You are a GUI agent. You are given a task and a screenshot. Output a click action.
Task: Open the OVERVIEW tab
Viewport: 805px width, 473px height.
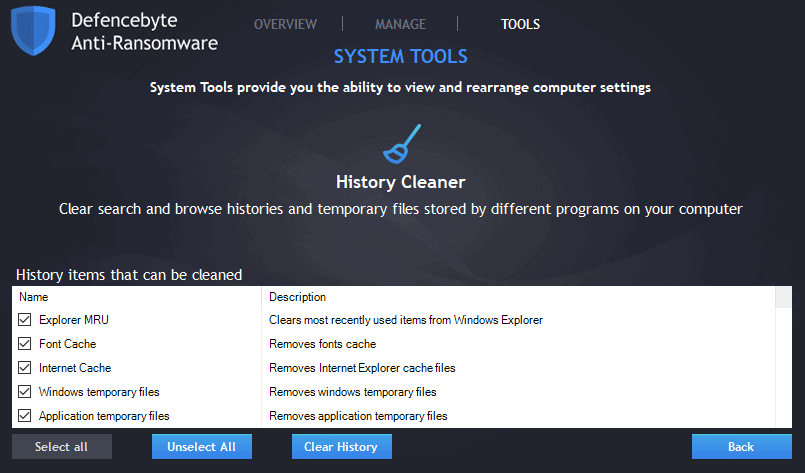point(285,24)
